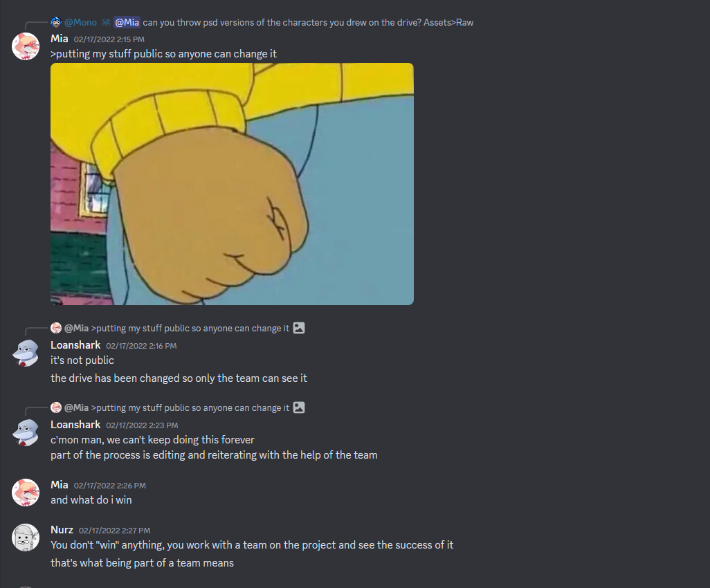Click Mia's username above the meme image

click(60, 39)
